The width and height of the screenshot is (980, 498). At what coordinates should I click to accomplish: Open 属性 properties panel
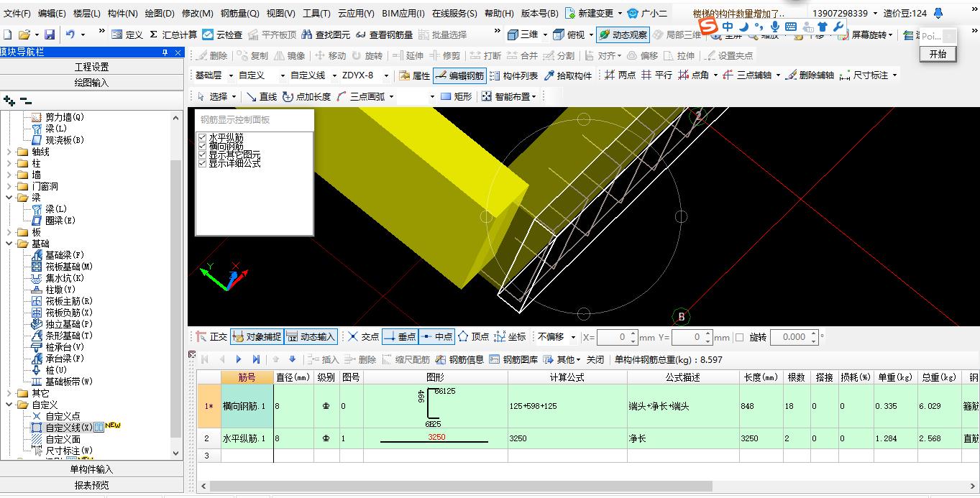coord(414,75)
